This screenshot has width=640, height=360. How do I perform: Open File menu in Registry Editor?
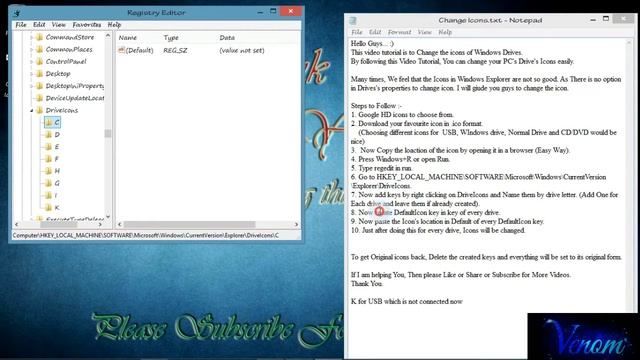coord(20,25)
